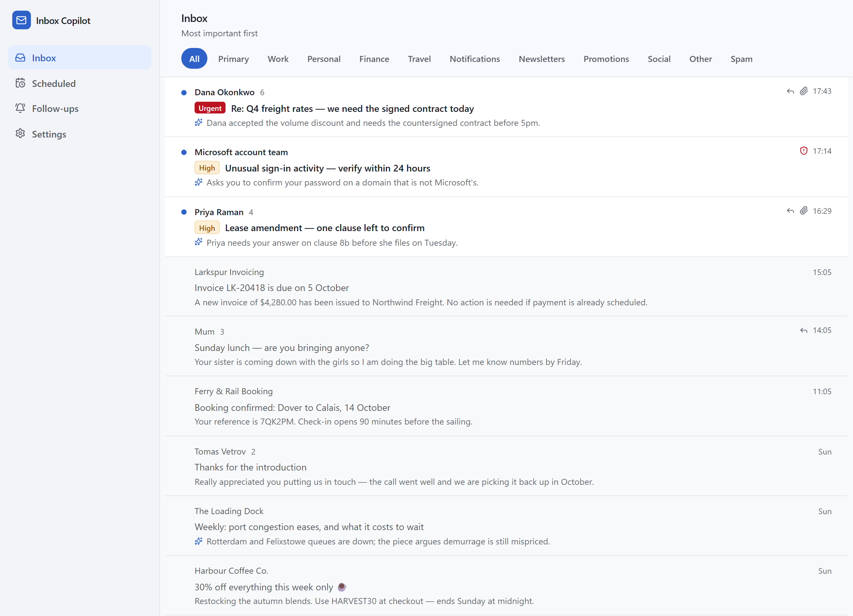Open Settings from the sidebar

80,134
